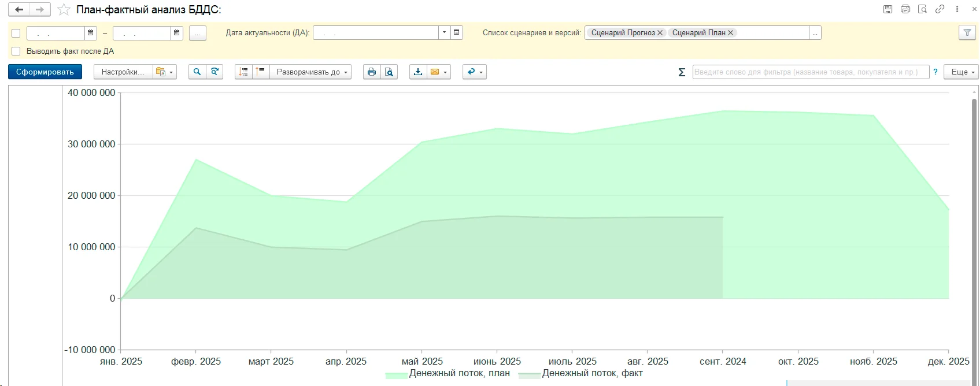Open the Настройки... report settings
The image size is (980, 386).
(123, 72)
